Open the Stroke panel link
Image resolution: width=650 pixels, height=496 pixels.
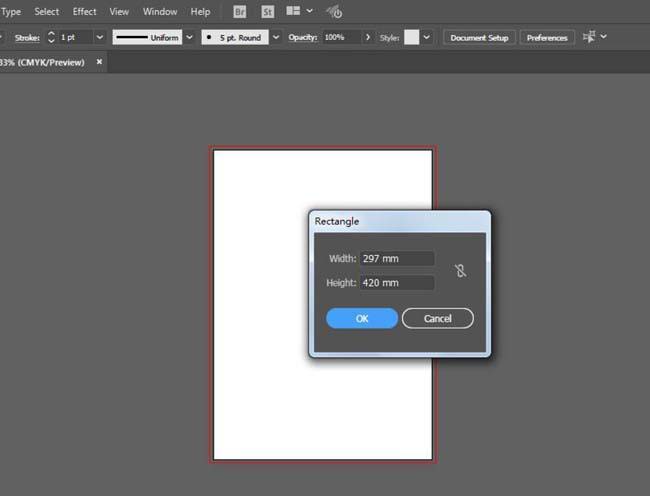pyautogui.click(x=27, y=38)
